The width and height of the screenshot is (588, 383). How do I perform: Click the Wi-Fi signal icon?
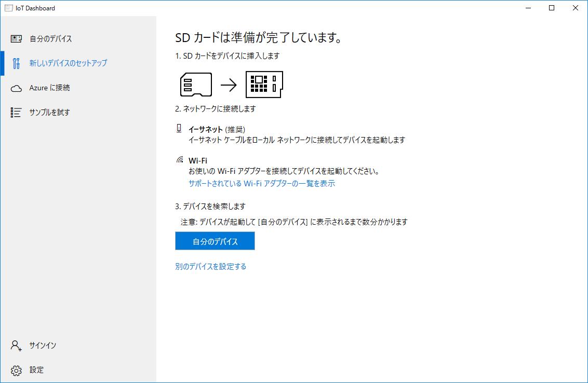[x=180, y=160]
